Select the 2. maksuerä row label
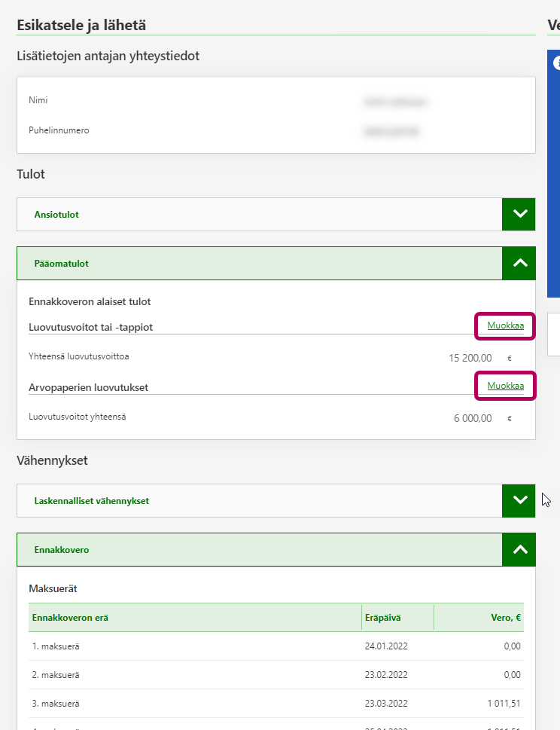 click(54, 675)
